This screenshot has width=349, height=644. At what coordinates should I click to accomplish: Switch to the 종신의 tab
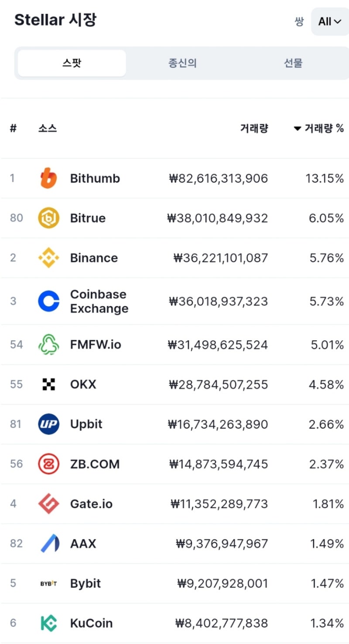[182, 63]
